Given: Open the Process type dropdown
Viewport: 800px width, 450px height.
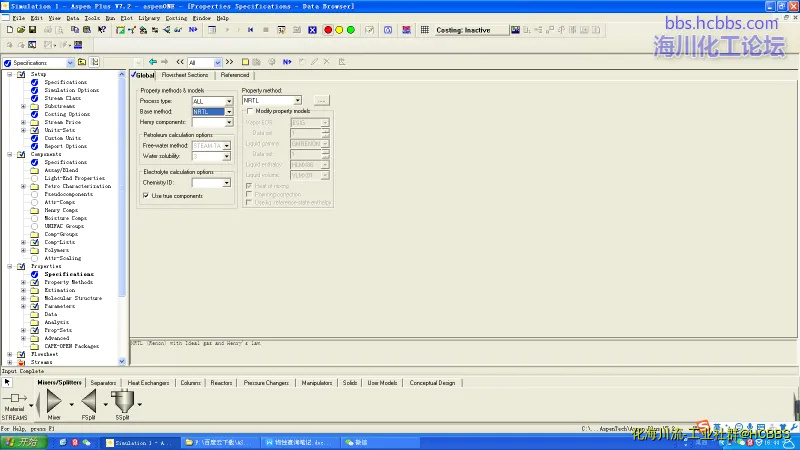Looking at the screenshot, I should click(229, 101).
